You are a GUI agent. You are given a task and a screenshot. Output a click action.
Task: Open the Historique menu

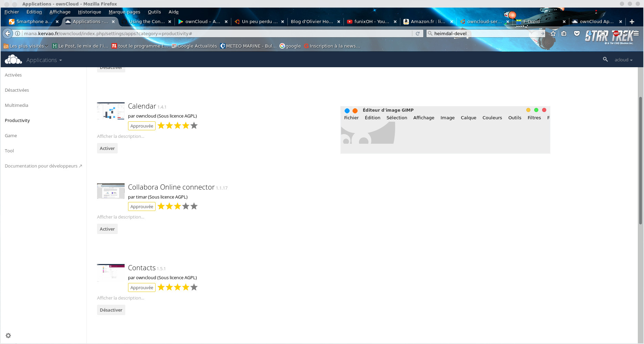point(89,12)
